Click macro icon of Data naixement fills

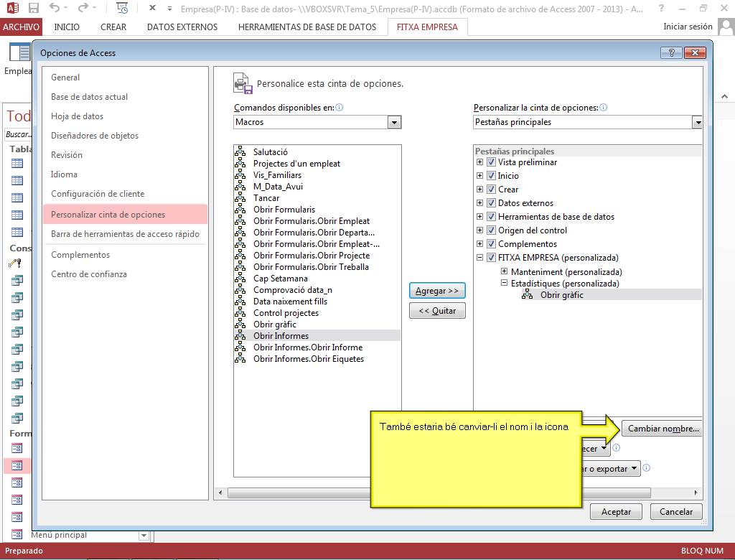[x=240, y=301]
